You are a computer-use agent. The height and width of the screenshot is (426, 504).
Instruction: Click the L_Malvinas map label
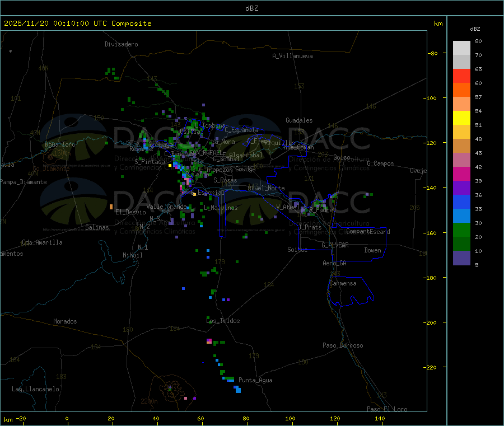click(x=221, y=208)
